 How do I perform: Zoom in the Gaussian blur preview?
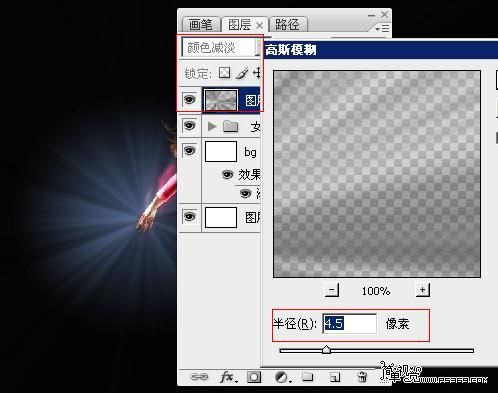pos(423,290)
